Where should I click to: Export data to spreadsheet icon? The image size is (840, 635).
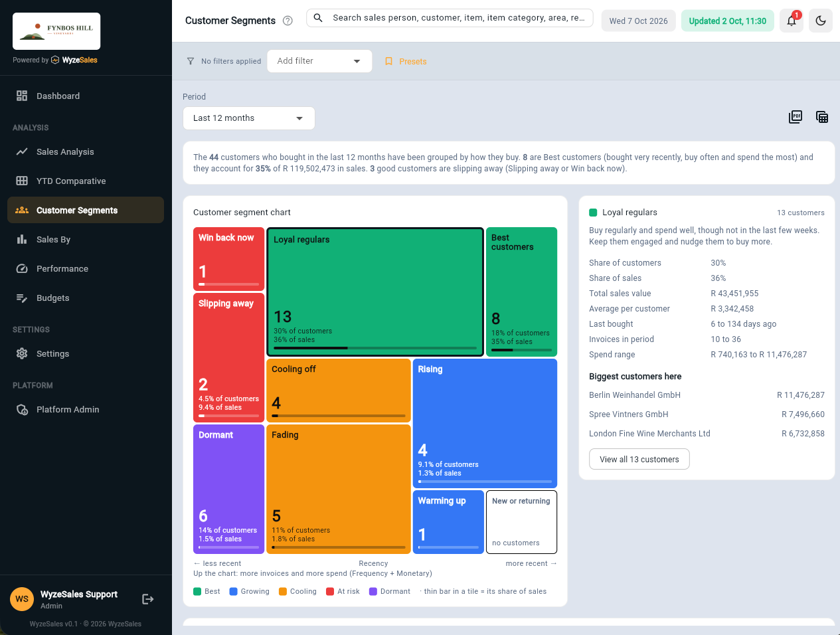click(x=822, y=117)
